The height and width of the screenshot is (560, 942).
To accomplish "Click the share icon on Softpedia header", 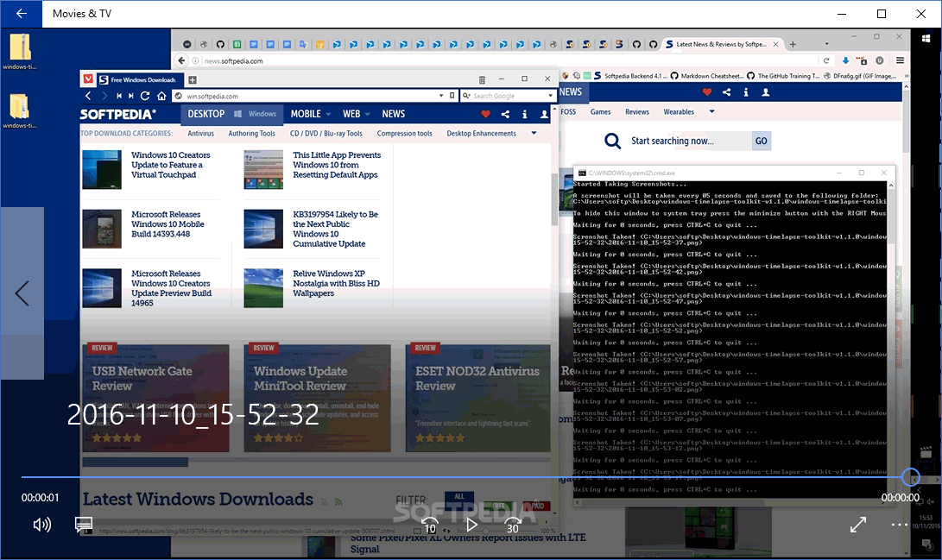I will click(x=505, y=114).
